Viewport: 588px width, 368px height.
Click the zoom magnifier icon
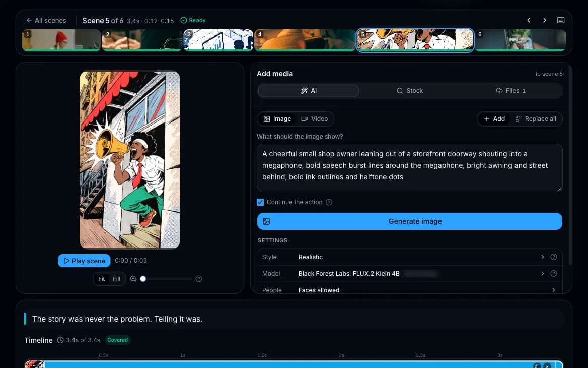point(133,279)
